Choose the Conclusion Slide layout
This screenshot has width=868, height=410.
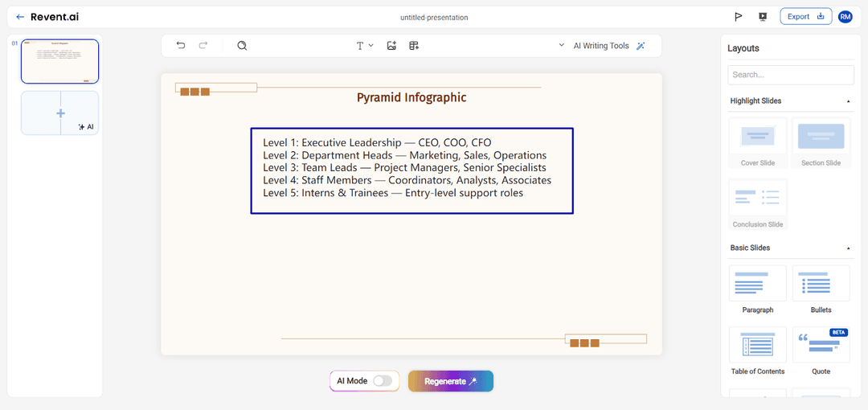coord(758,204)
